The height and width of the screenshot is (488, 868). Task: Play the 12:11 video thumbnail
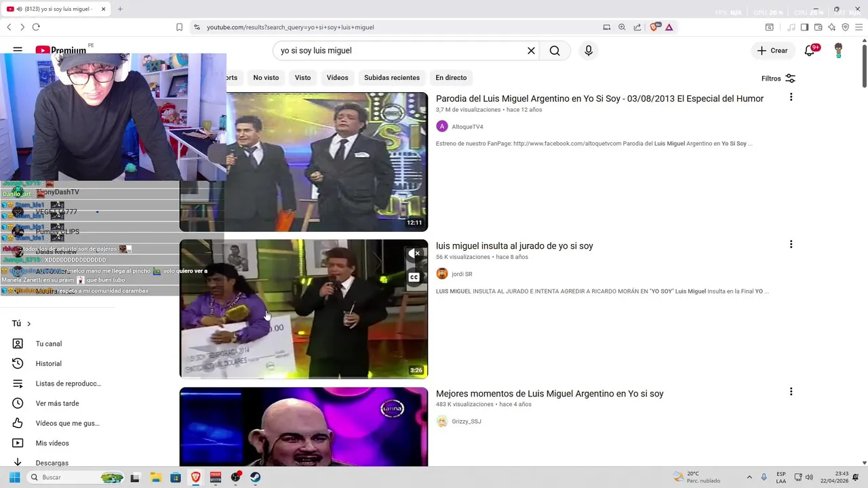pyautogui.click(x=326, y=162)
